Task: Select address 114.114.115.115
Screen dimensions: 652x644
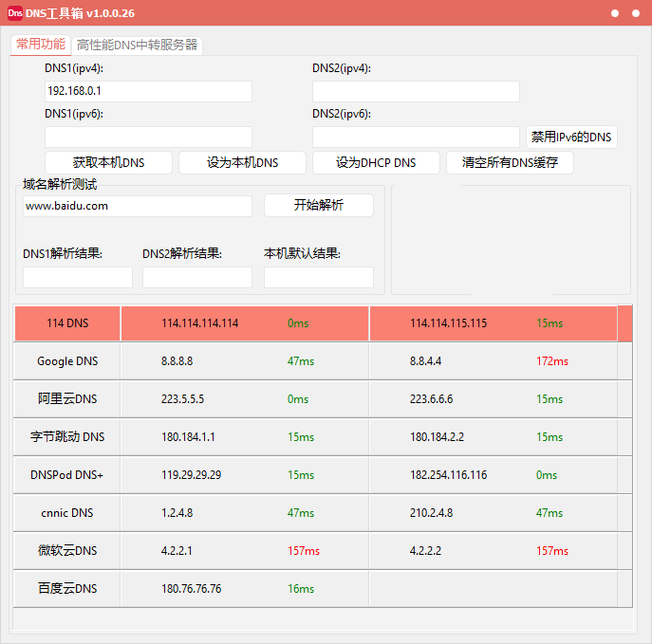Action: pyautogui.click(x=448, y=323)
